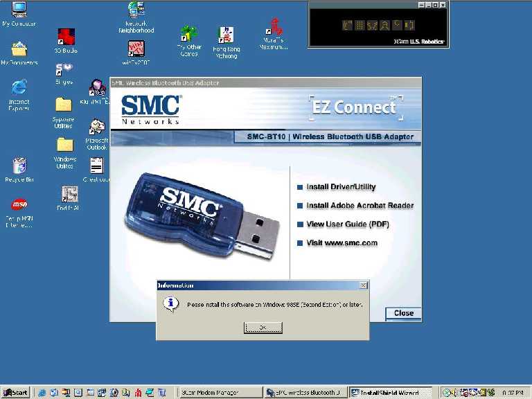Open the Start menu
This screenshot has height=399, width=532.
point(15,393)
